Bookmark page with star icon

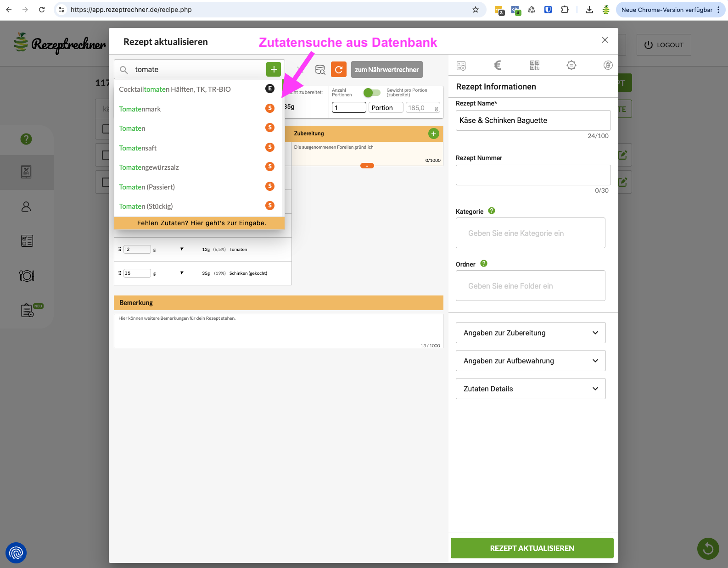click(x=476, y=10)
